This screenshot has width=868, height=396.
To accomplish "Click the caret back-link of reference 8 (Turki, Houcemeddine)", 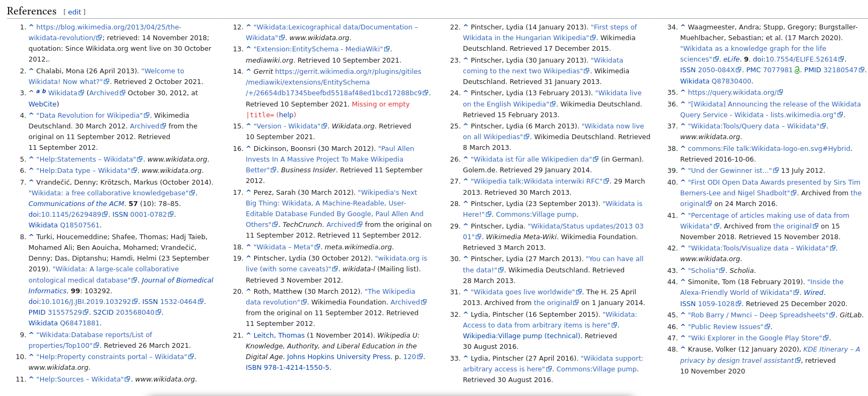I will click(31, 237).
